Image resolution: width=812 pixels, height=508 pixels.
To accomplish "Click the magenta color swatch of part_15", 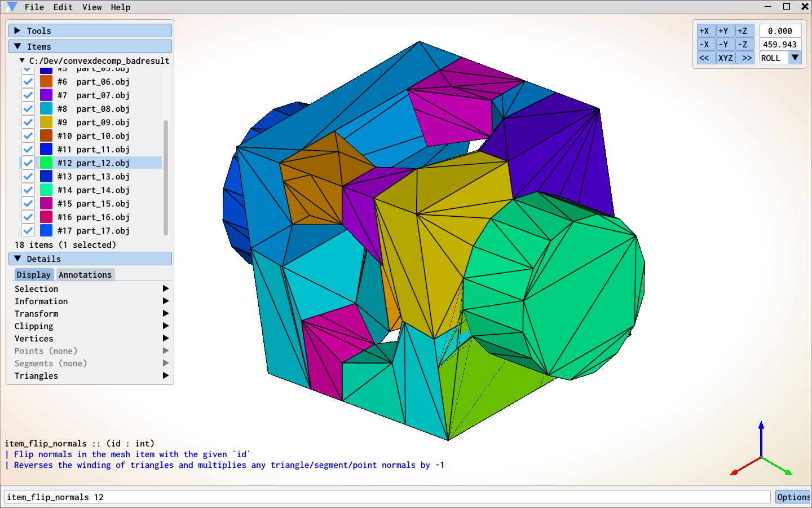I will coord(46,204).
